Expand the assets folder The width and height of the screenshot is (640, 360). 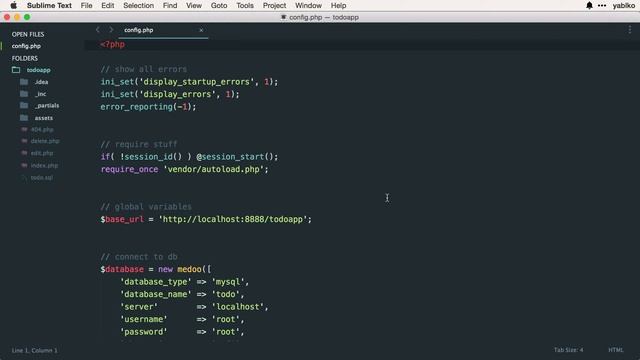(44, 118)
